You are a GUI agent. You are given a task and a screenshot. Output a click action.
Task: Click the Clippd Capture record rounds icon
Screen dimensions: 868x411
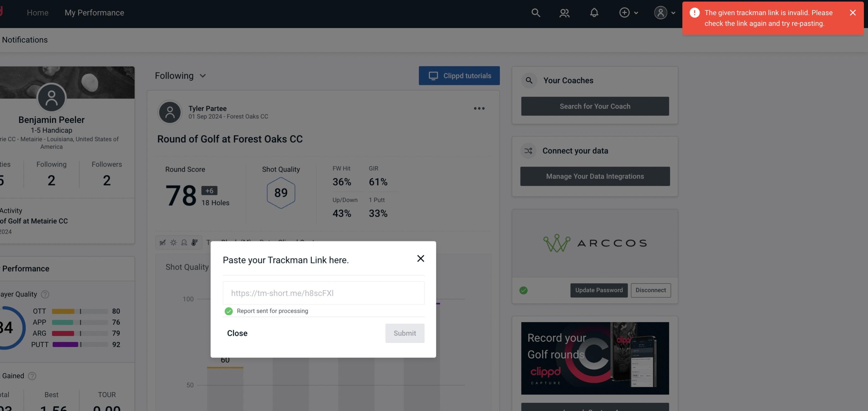pos(595,358)
